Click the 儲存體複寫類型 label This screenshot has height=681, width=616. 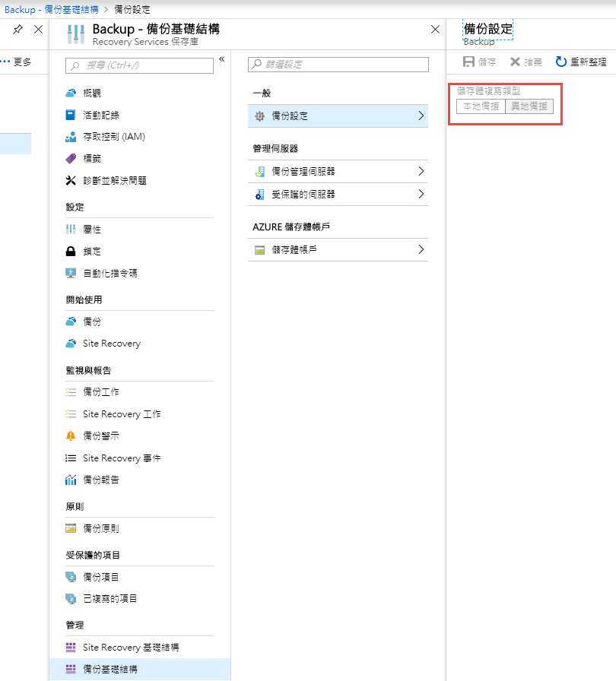[489, 90]
